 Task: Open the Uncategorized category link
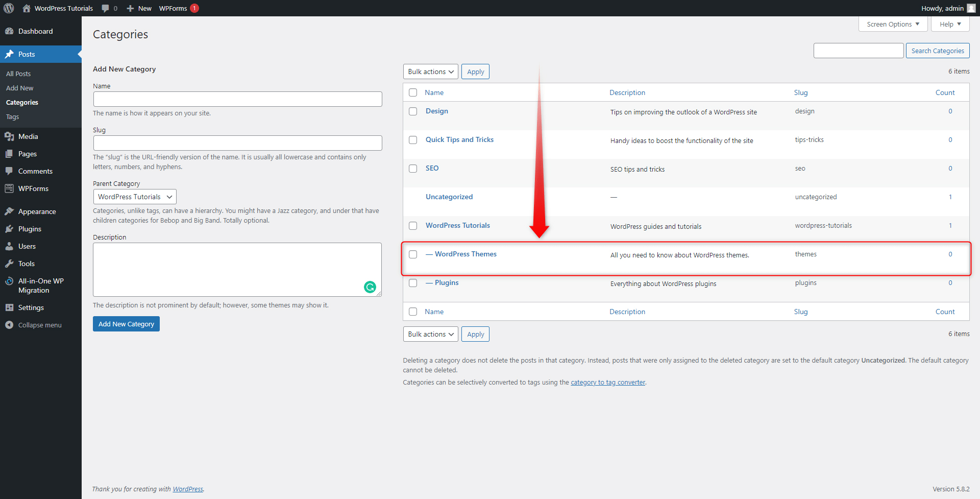pyautogui.click(x=449, y=197)
